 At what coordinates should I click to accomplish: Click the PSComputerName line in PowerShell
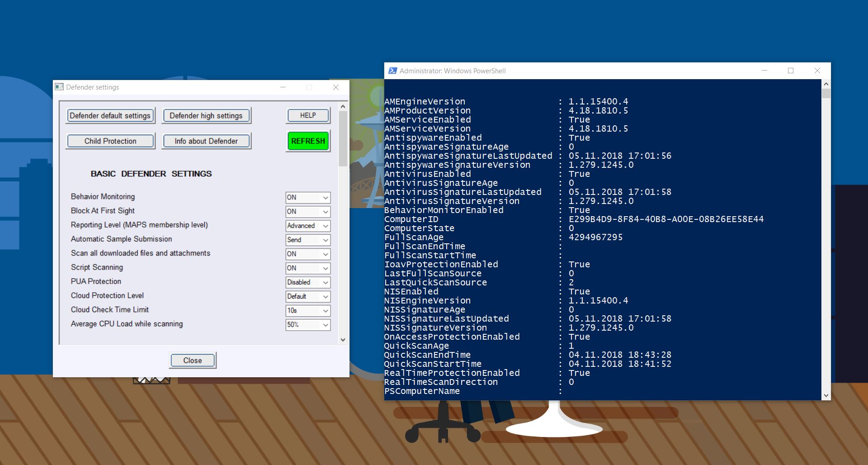[x=473, y=391]
